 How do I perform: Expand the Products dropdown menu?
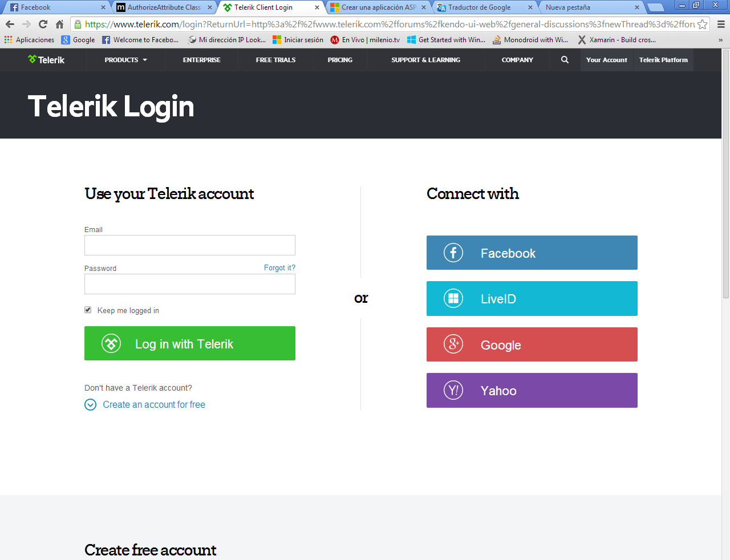pos(125,59)
